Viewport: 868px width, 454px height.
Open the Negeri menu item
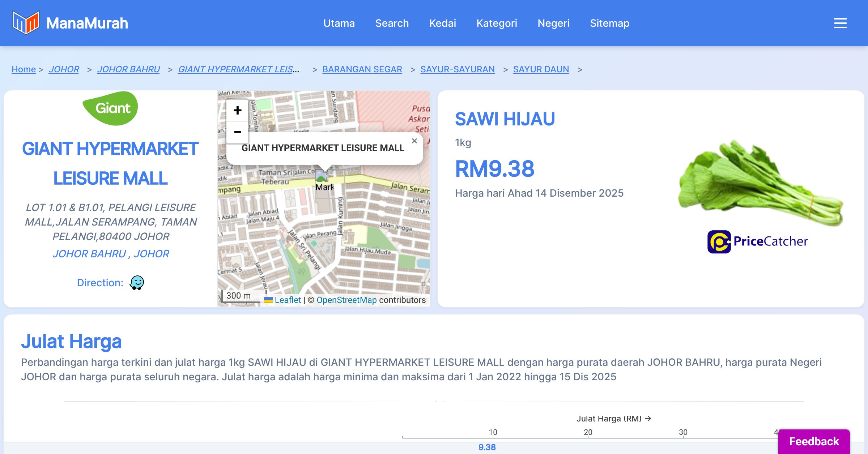(x=553, y=23)
